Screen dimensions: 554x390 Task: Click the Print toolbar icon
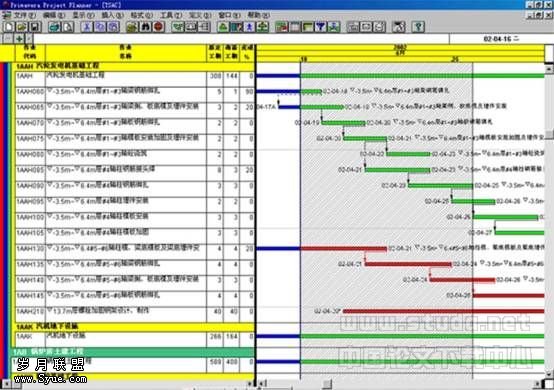[x=55, y=27]
